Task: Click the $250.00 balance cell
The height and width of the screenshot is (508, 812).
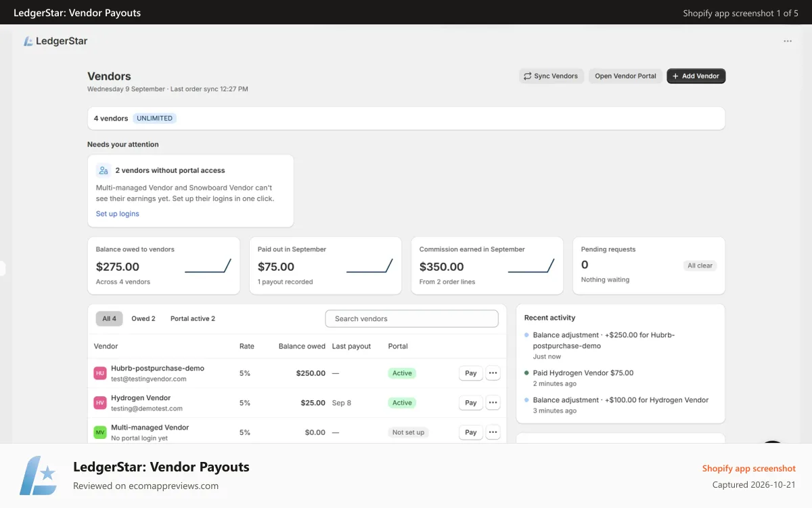Action: [x=311, y=373]
